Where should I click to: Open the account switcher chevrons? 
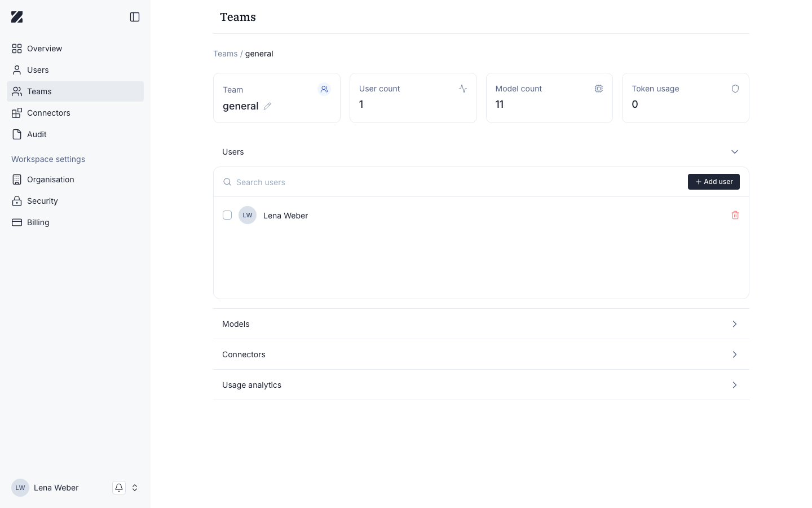[x=135, y=488]
